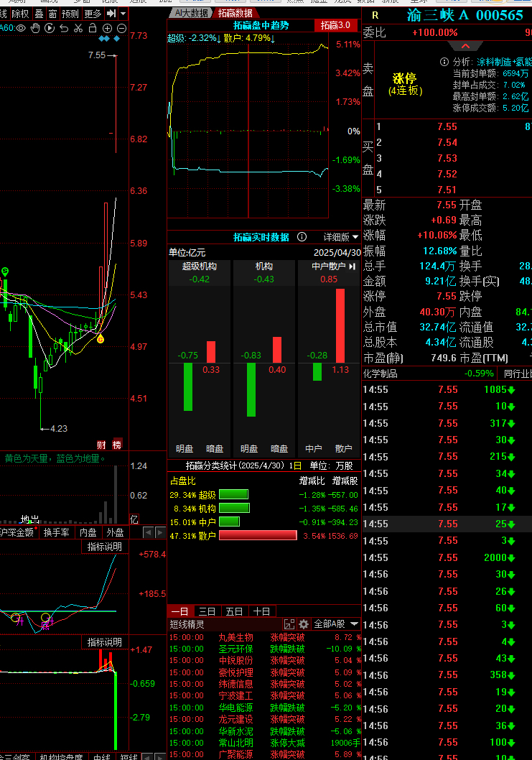Select the 外盘 indicator tab
The height and width of the screenshot is (760, 532).
[115, 532]
